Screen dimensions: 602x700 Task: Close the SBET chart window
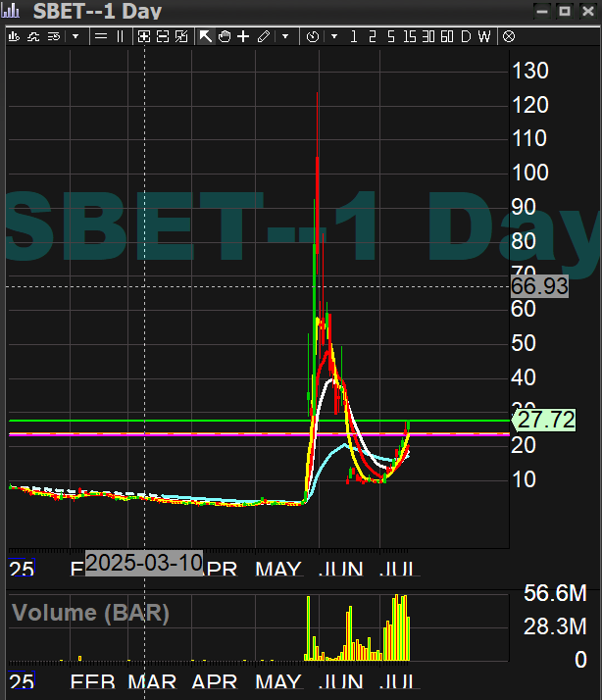[x=588, y=11]
